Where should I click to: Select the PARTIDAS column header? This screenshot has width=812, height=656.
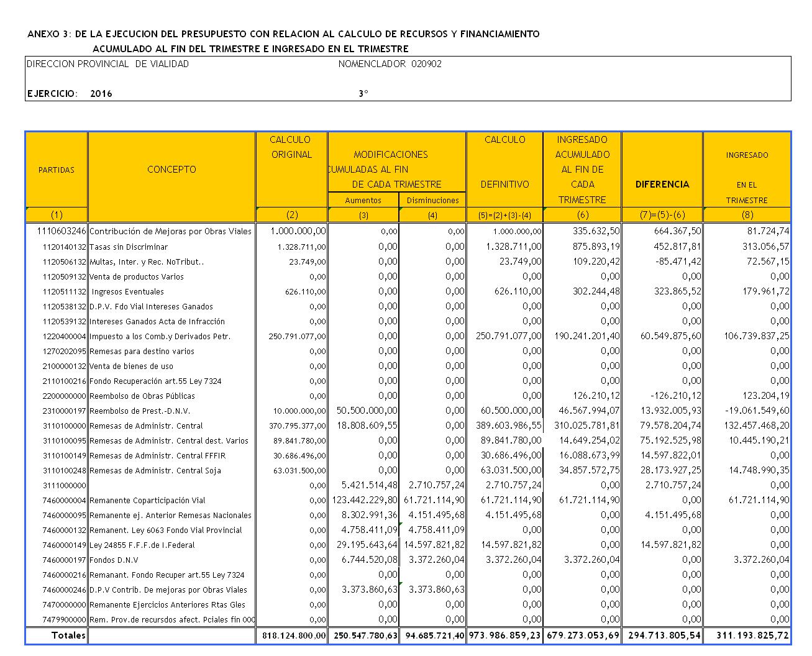pos(57,170)
